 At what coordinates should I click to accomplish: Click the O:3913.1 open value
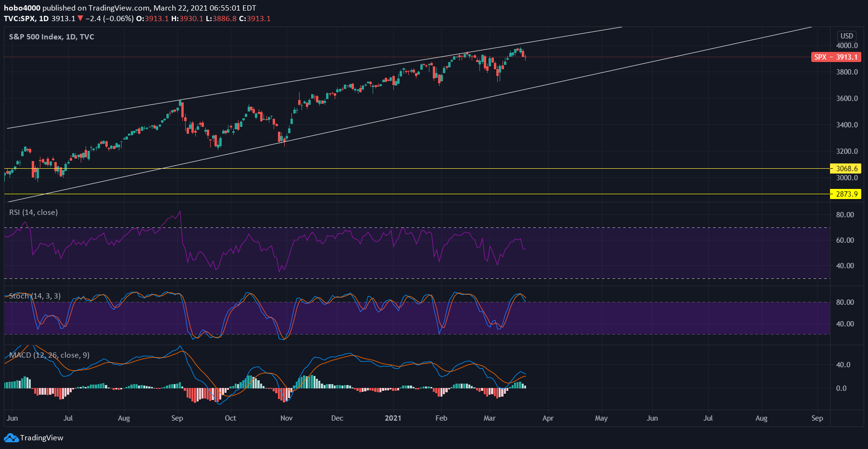coord(152,18)
